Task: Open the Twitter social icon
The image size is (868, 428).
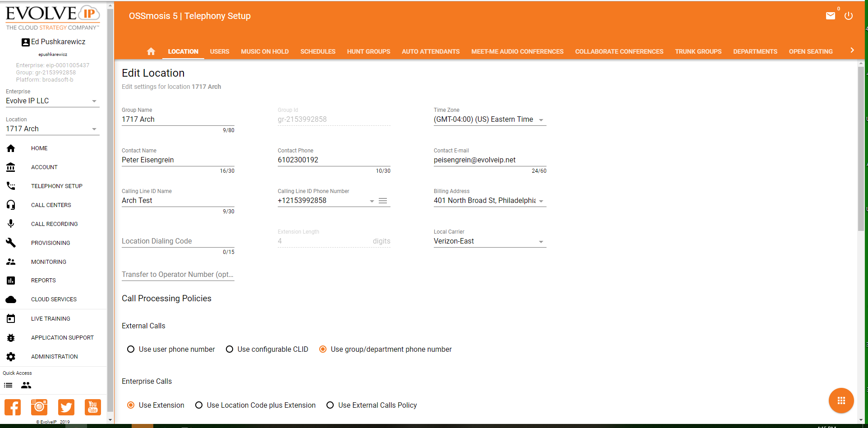Action: pyautogui.click(x=66, y=407)
